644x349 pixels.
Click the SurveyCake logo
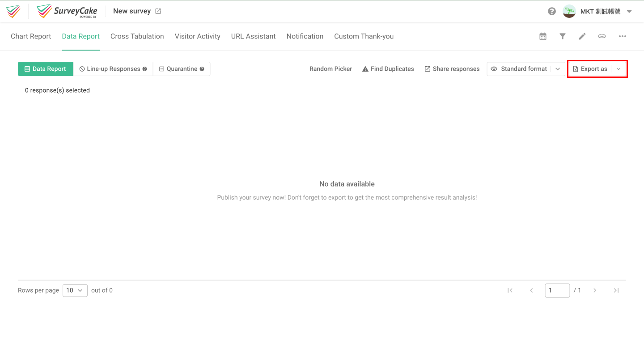67,11
